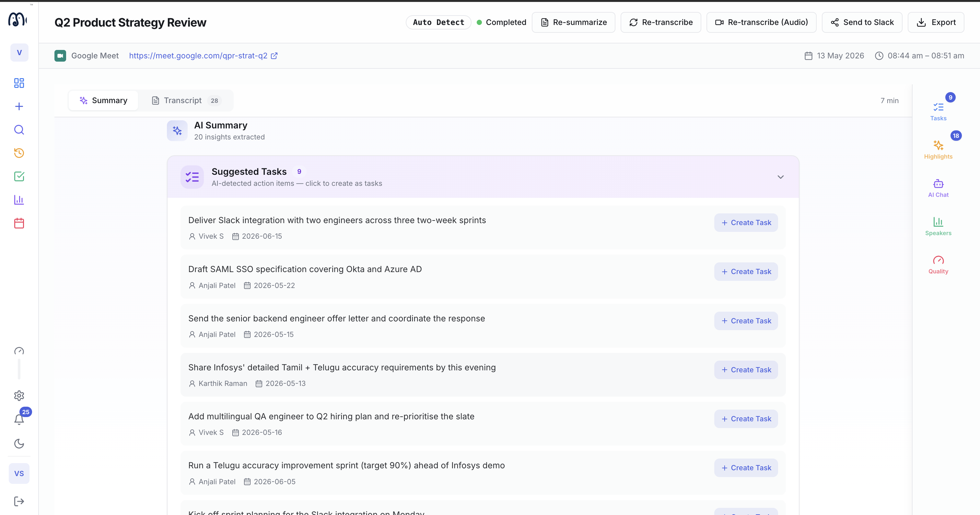Open the search icon in sidebar
Image resolution: width=980 pixels, height=515 pixels.
pyautogui.click(x=19, y=130)
